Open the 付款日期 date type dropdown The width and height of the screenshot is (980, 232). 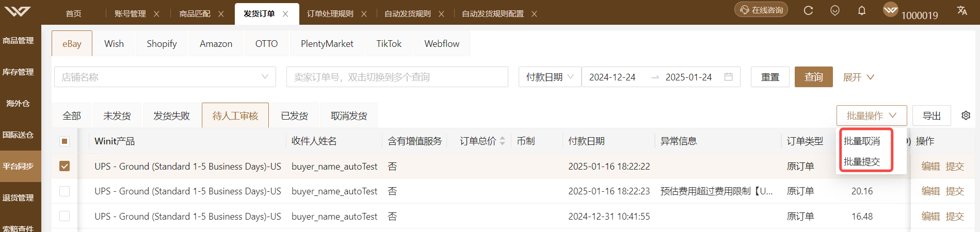(550, 77)
